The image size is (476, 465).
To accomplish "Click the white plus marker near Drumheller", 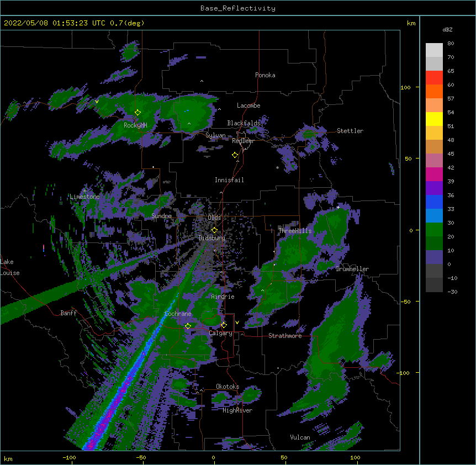I will [338, 207].
